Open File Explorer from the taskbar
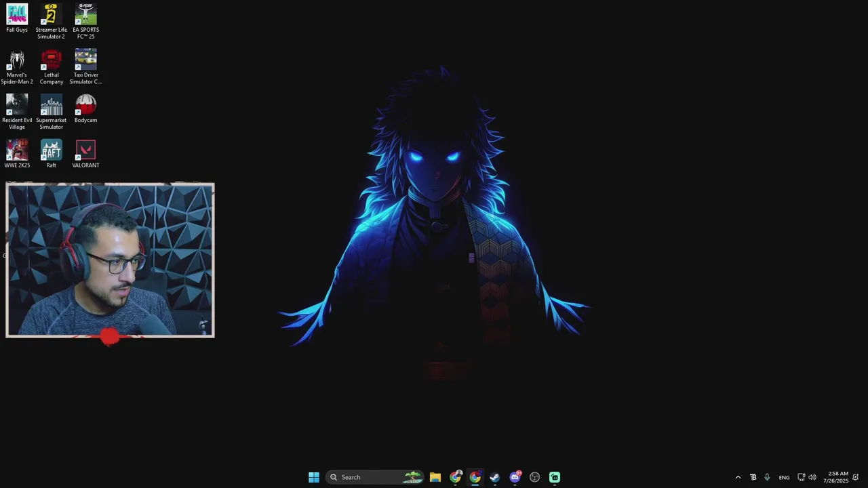 click(x=435, y=477)
